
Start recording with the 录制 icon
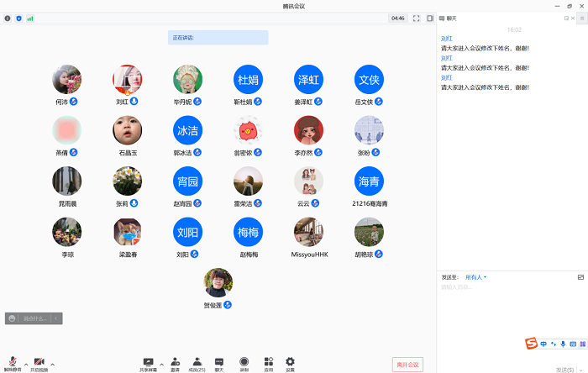click(x=244, y=362)
